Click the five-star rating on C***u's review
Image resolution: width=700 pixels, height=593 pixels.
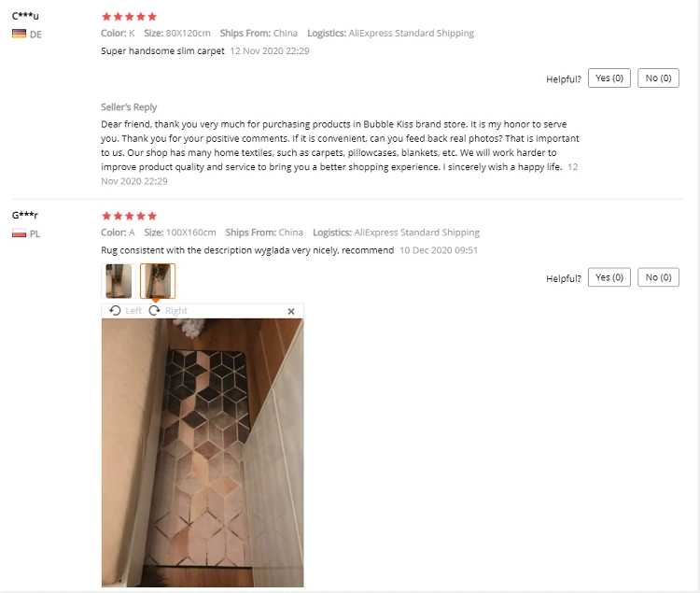(x=129, y=17)
